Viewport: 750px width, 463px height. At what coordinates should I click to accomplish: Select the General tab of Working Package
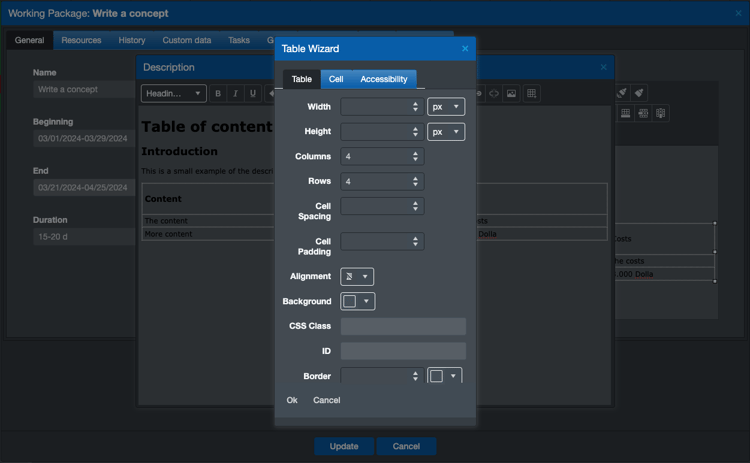(30, 40)
